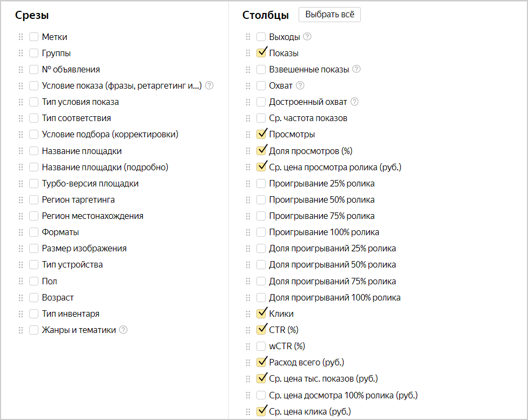
Task: Click question mark beside Охват
Action: 300,85
